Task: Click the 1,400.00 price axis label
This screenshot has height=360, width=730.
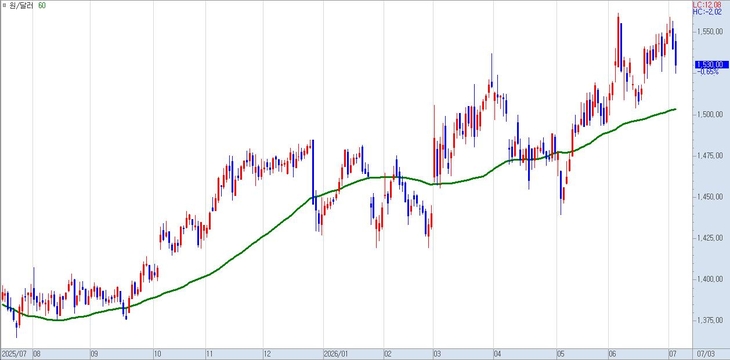Action: (x=710, y=279)
